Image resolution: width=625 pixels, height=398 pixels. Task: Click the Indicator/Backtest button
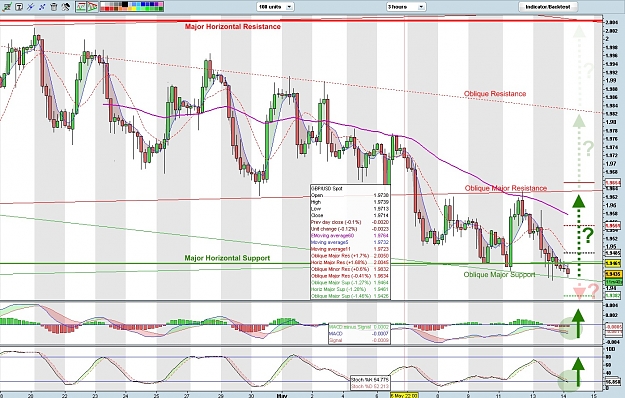(547, 7)
